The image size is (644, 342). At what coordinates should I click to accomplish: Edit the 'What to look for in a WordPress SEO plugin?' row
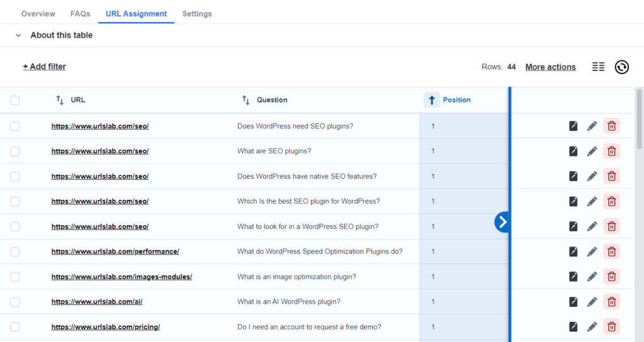pos(592,226)
